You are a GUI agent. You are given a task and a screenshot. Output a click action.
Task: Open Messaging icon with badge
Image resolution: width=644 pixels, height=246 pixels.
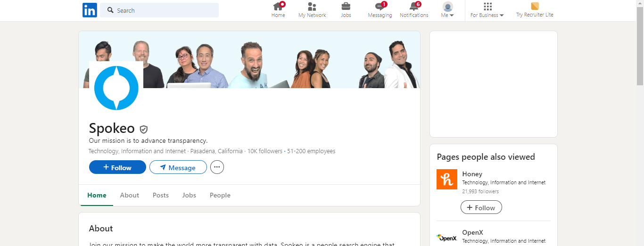(380, 7)
